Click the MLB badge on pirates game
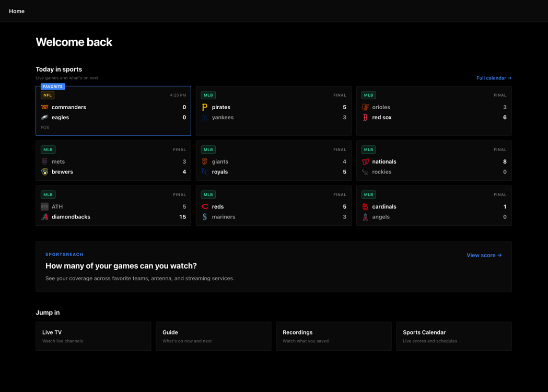This screenshot has height=392, width=548. point(208,95)
